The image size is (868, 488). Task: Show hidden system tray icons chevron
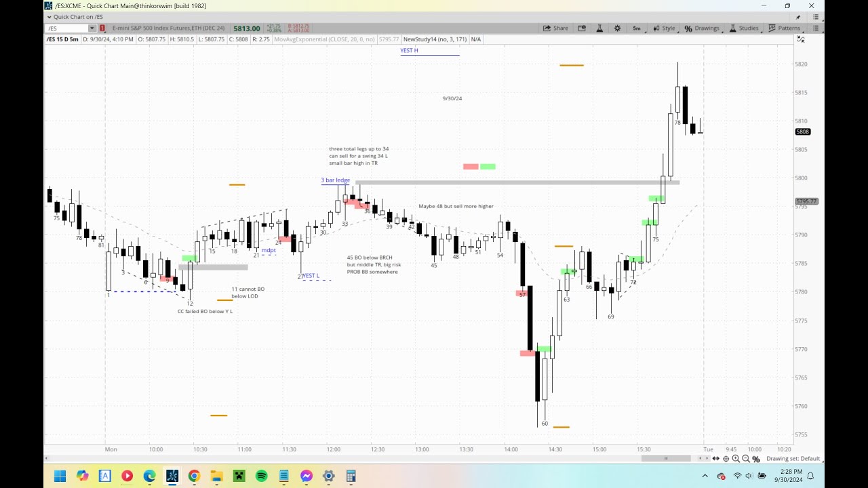click(705, 476)
